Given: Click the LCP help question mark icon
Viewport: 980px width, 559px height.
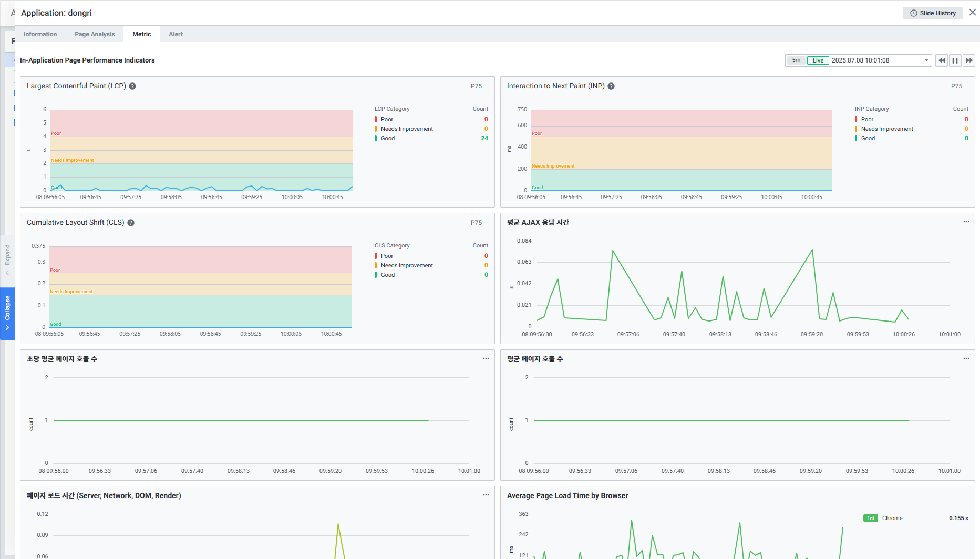Looking at the screenshot, I should pyautogui.click(x=132, y=86).
